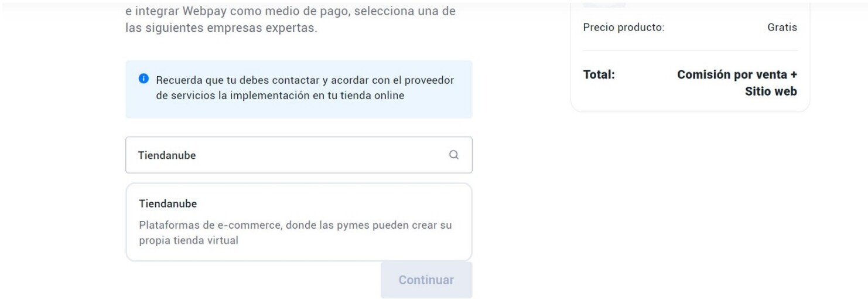Select the Tiendanube provider card
Screen dimensions: 868x299
pyautogui.click(x=299, y=222)
